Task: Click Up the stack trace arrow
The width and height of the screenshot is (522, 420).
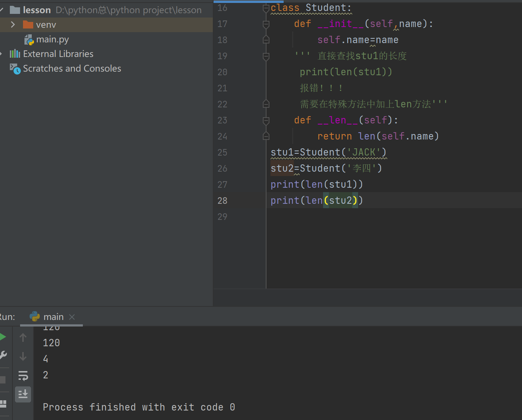Action: pyautogui.click(x=23, y=337)
